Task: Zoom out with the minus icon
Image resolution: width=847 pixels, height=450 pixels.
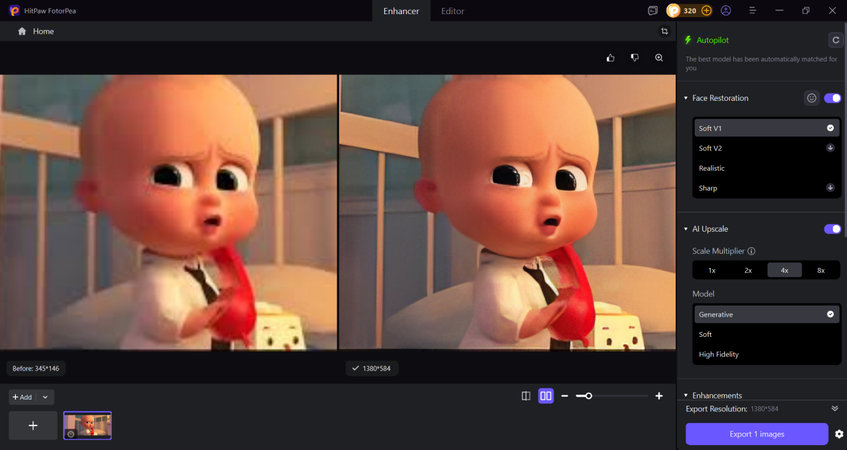Action: 564,396
